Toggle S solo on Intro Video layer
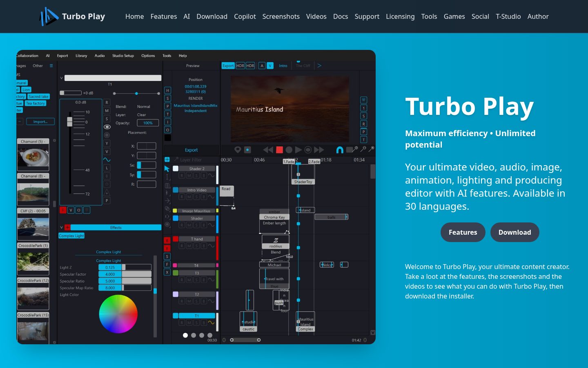588x368 pixels. point(196,197)
